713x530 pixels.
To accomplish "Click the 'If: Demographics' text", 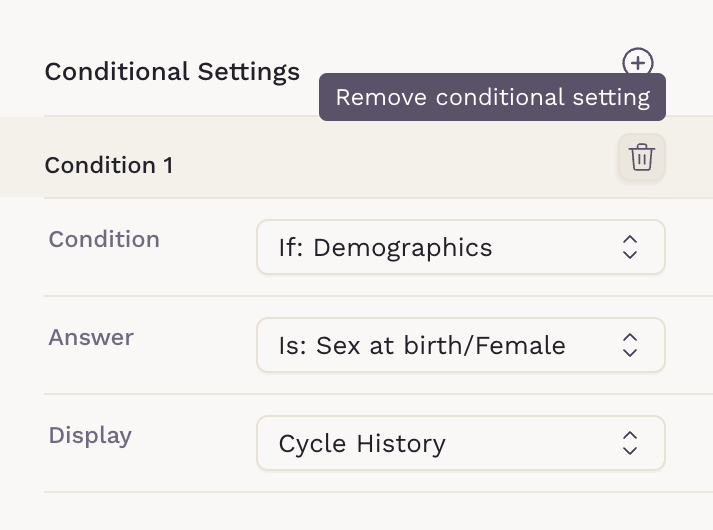I will click(385, 247).
